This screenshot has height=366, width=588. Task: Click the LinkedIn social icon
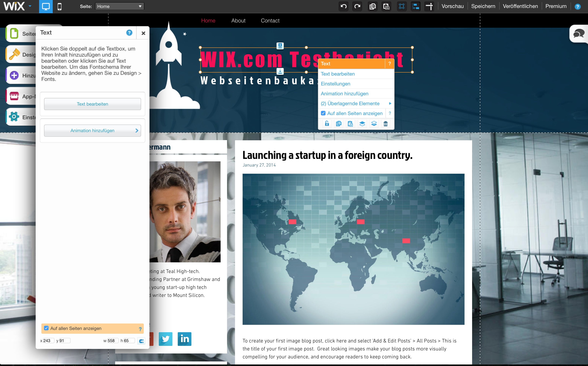pyautogui.click(x=185, y=339)
